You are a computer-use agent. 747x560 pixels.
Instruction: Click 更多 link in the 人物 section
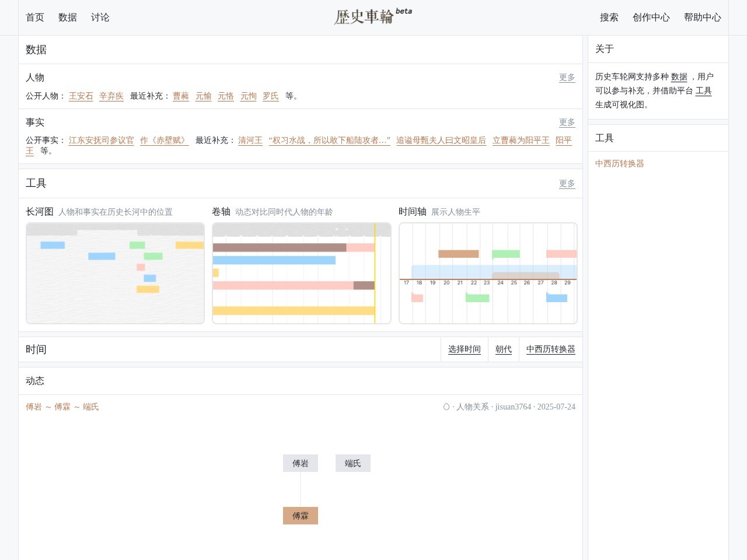[x=567, y=77]
